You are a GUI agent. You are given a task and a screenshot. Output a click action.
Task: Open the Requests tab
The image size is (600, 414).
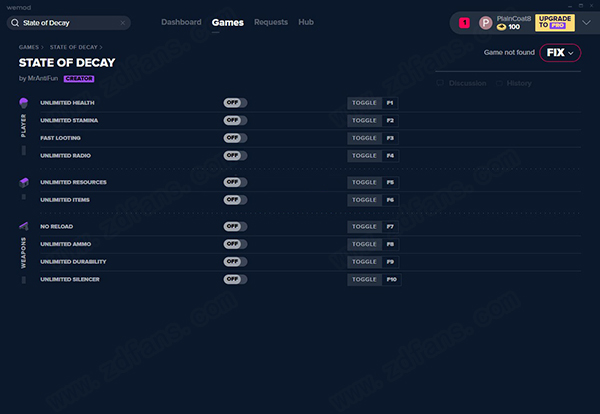click(x=271, y=22)
